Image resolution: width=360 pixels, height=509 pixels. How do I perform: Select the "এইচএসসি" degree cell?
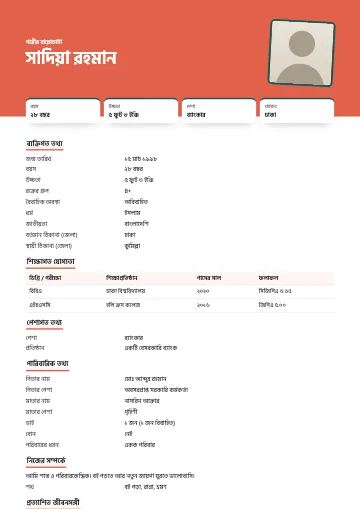(40, 305)
